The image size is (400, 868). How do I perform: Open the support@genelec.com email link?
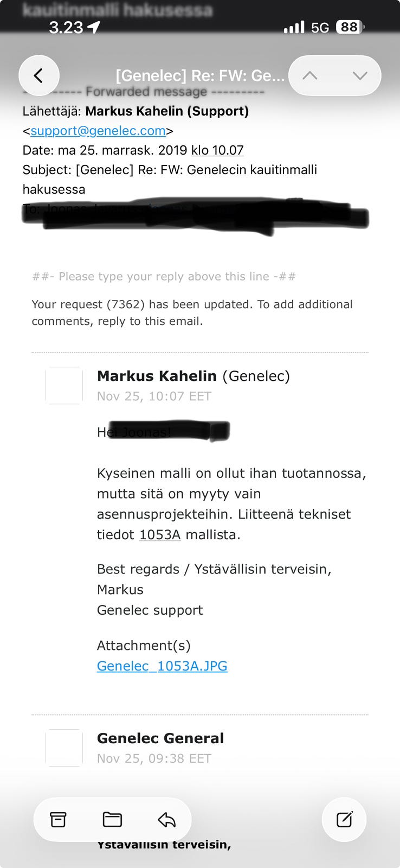pyautogui.click(x=98, y=131)
